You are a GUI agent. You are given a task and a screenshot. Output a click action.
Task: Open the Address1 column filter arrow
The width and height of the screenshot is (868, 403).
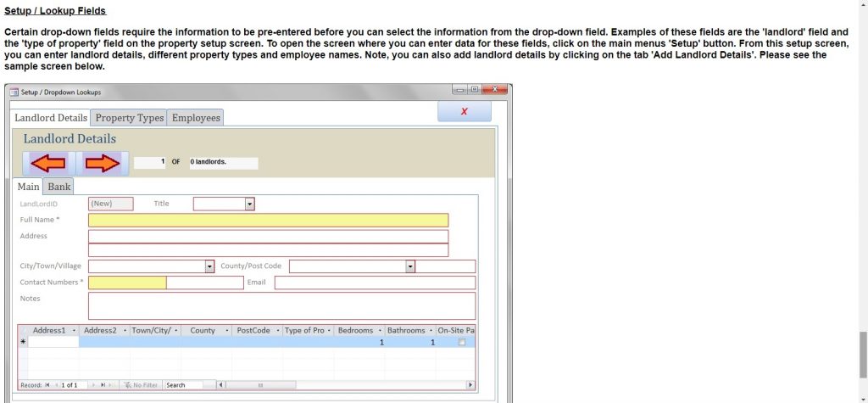tap(74, 330)
